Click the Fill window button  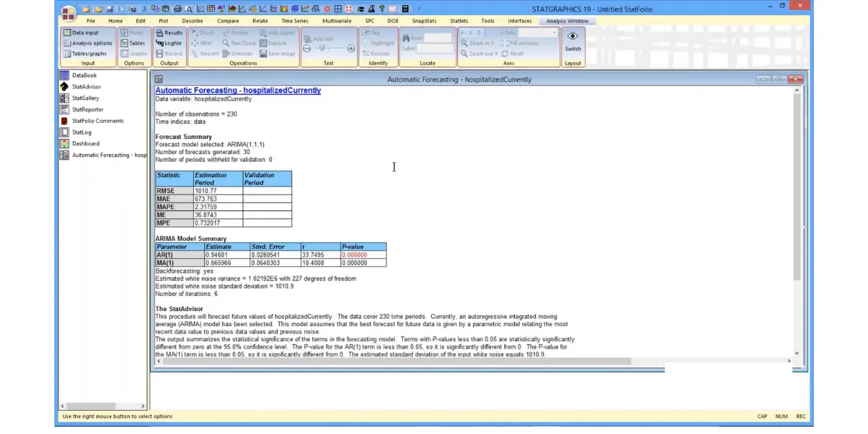click(520, 43)
